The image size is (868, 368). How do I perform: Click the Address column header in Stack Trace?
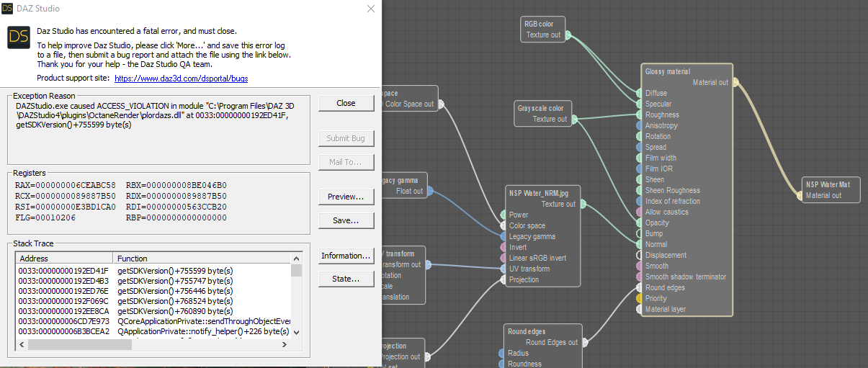click(x=64, y=258)
